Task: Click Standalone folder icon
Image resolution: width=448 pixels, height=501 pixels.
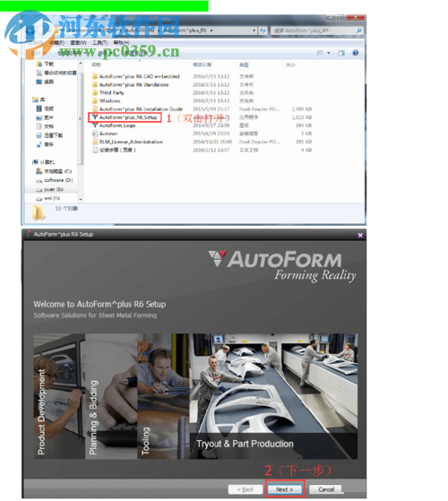Action: click(95, 84)
